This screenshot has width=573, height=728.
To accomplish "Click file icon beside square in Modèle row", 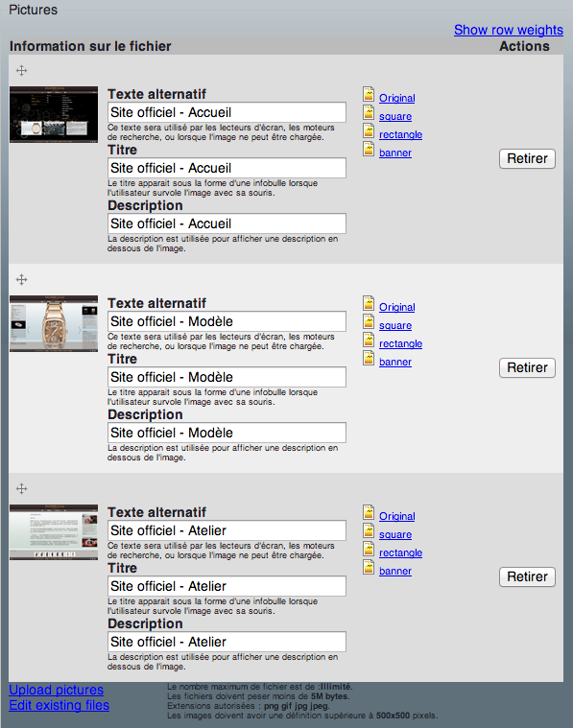I will (369, 321).
